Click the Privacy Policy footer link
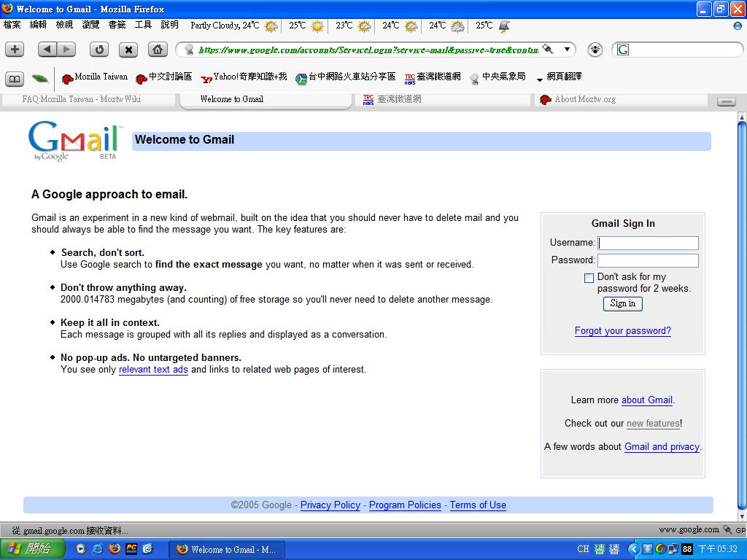Screen dimensions: 747x560 (330, 505)
